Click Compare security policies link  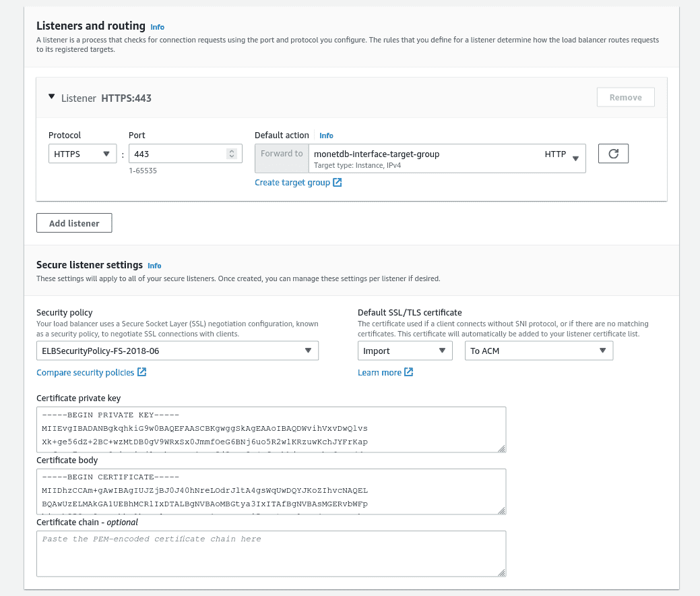coord(92,373)
